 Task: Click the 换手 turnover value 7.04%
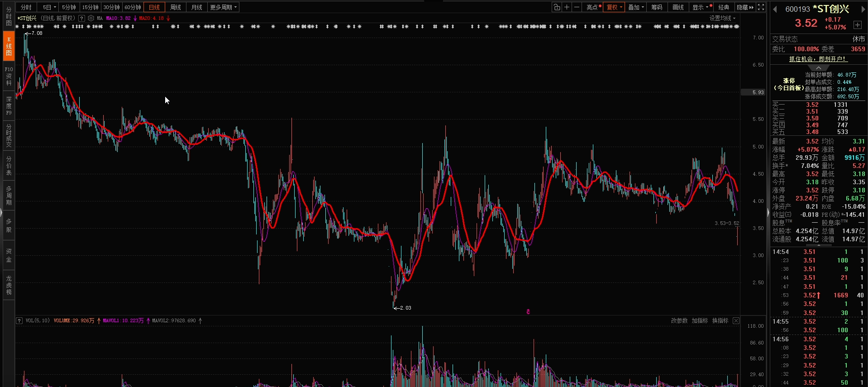coord(810,166)
